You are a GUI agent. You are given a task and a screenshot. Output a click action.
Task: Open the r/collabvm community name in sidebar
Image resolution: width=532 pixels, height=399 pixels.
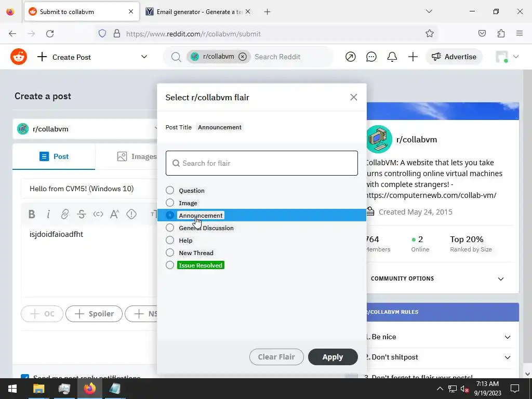click(417, 139)
